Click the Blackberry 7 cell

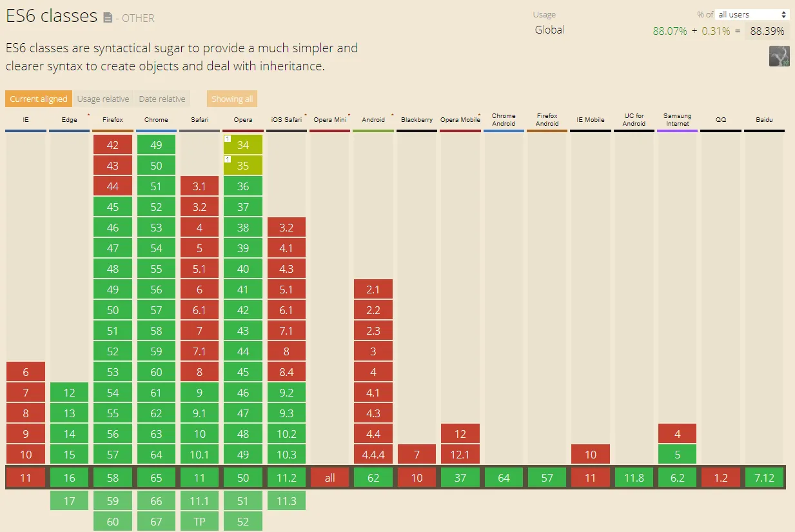point(417,455)
